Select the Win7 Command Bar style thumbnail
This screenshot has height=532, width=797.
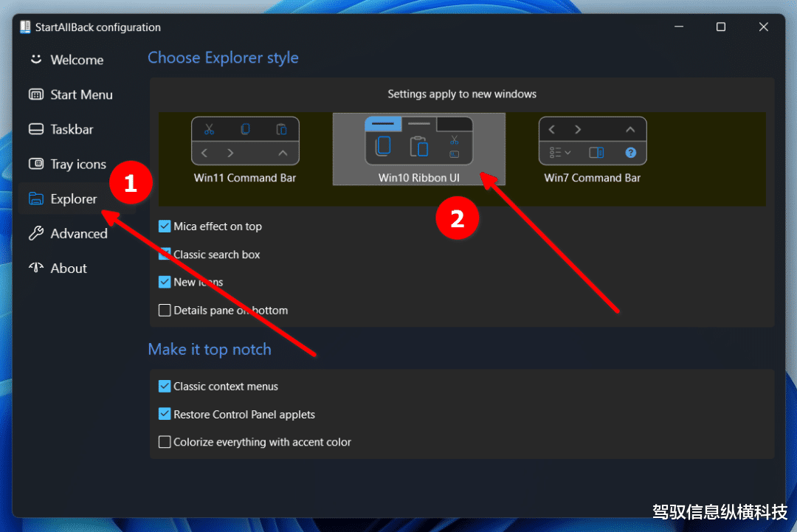coord(593,141)
